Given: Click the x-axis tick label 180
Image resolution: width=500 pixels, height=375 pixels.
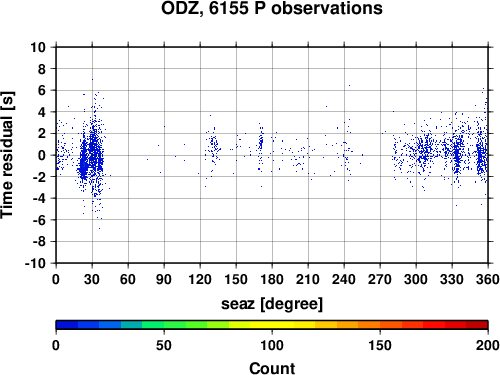Looking at the screenshot, I should [272, 279].
